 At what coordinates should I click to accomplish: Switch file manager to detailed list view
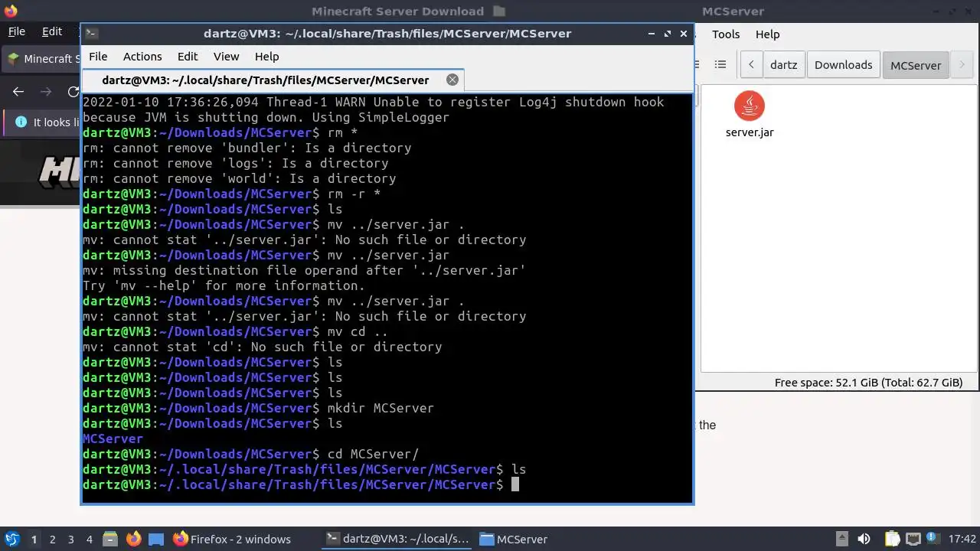coord(720,65)
